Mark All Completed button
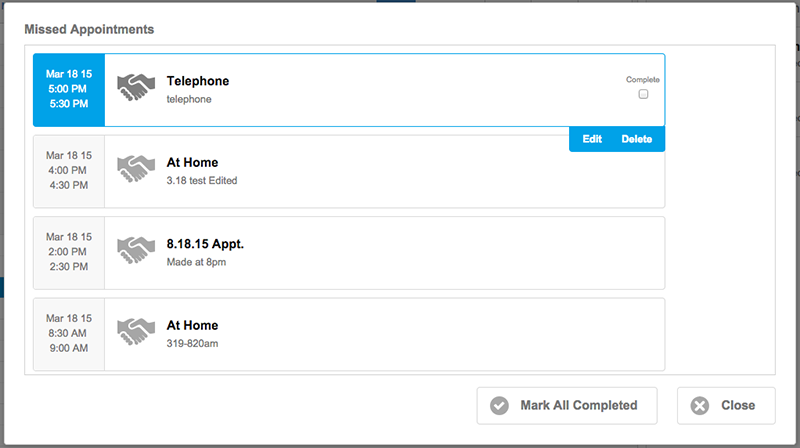 [567, 406]
